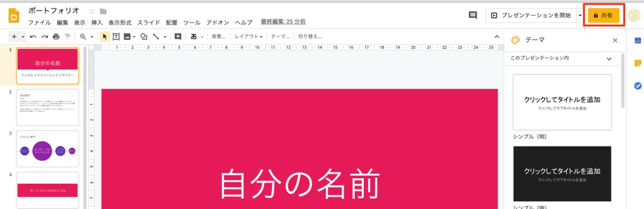Click the テーマ toolbar button
Screen dimensions: 644x209
point(280,37)
